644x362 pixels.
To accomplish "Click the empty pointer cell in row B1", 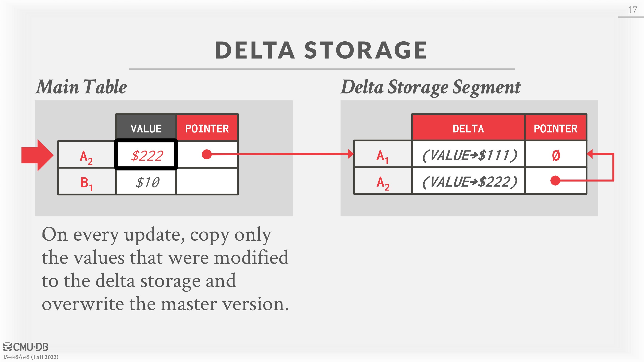I will click(x=207, y=182).
